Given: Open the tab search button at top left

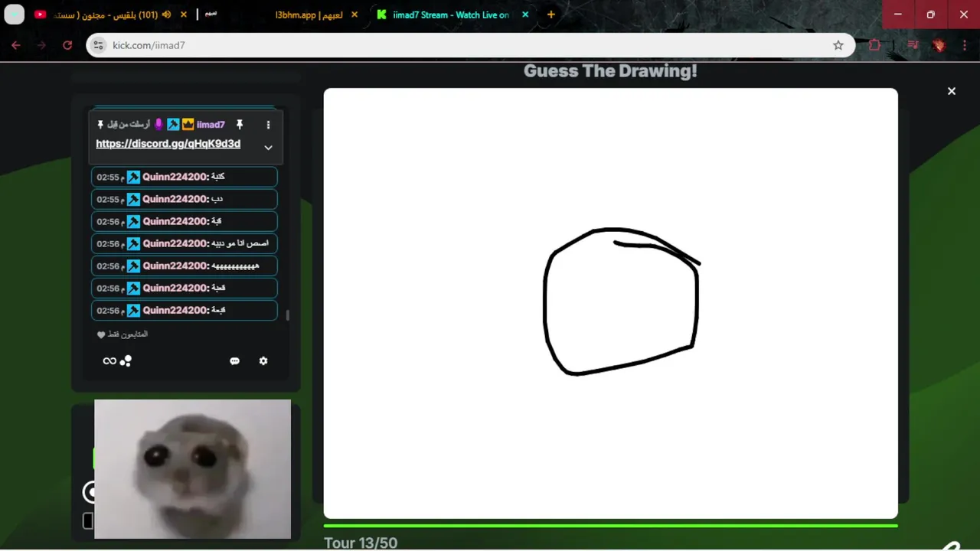Looking at the screenshot, I should click(x=15, y=15).
